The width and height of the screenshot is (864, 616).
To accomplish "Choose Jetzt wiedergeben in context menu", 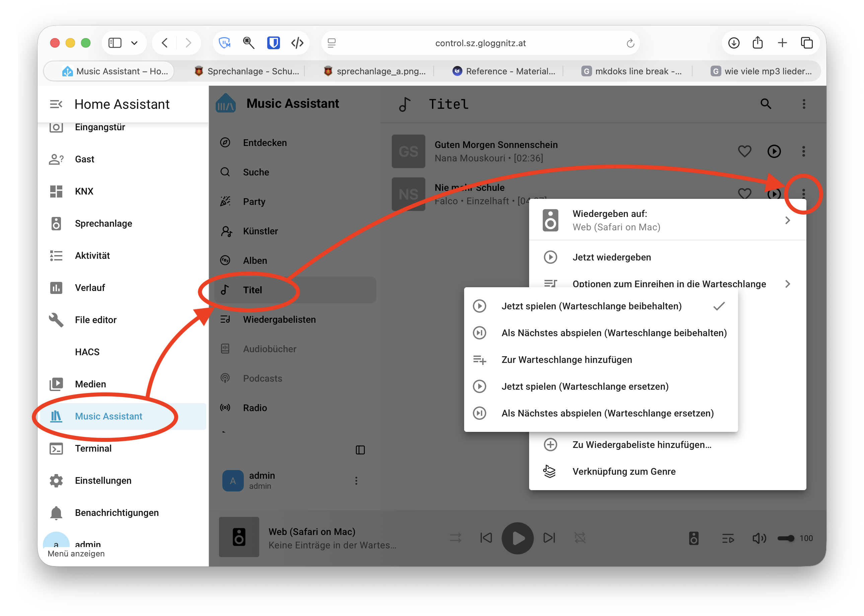I will click(667, 257).
